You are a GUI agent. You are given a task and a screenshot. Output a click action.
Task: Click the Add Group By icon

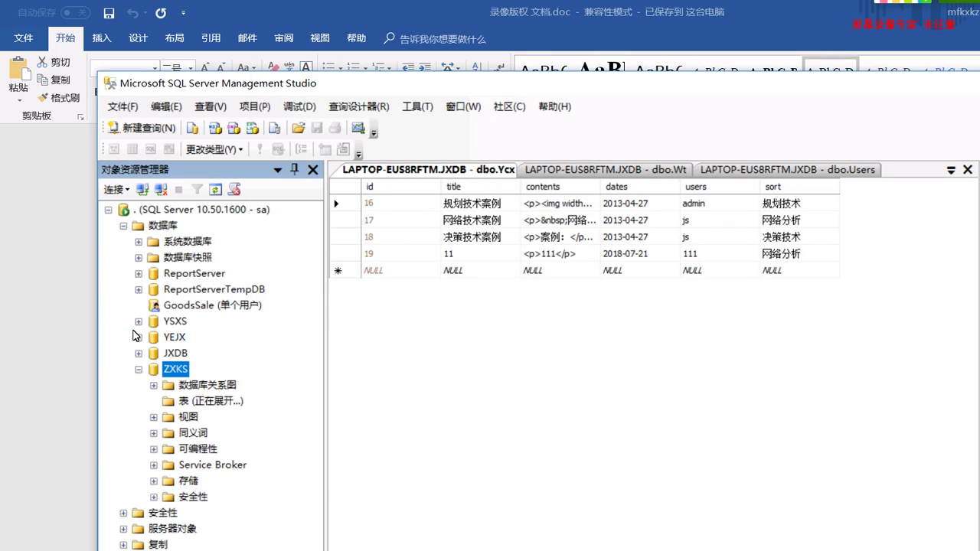[x=302, y=149]
